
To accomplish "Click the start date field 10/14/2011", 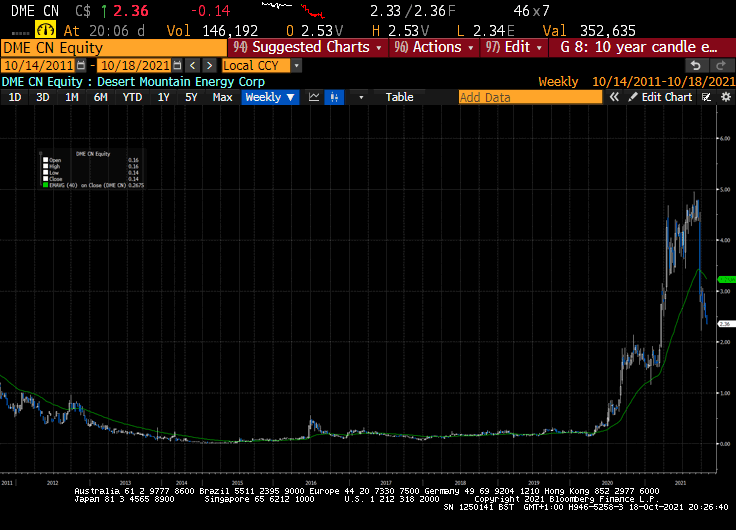I will pyautogui.click(x=39, y=66).
